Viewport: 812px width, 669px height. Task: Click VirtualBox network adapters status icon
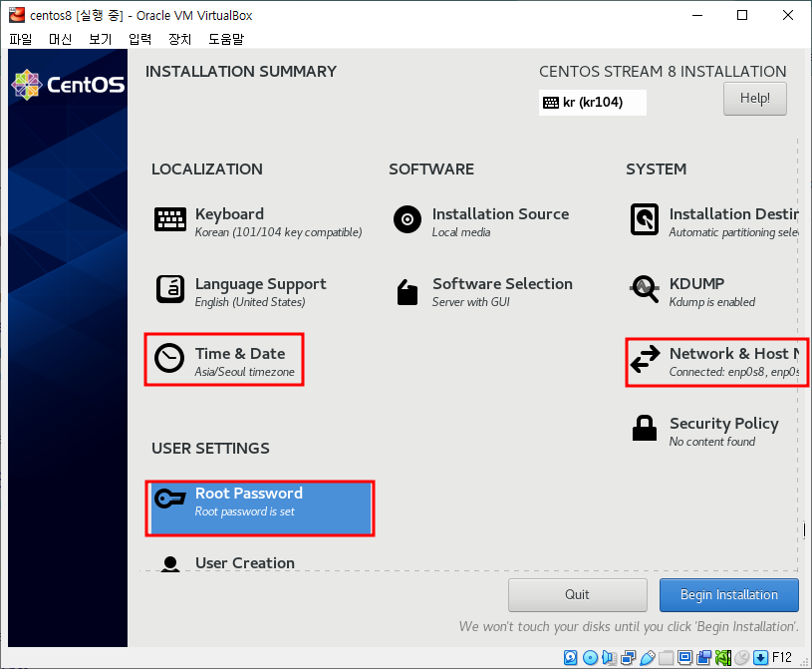[628, 658]
